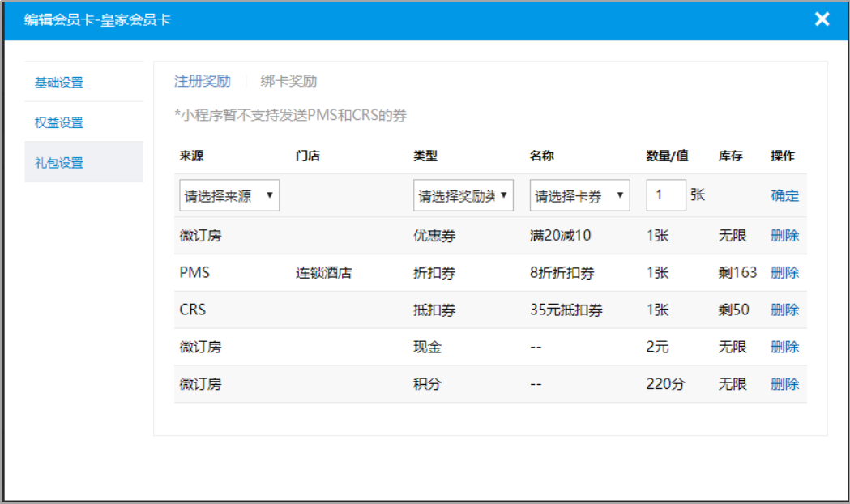Image resolution: width=850 pixels, height=504 pixels.
Task: Click 确定 to confirm the new reward
Action: point(784,195)
